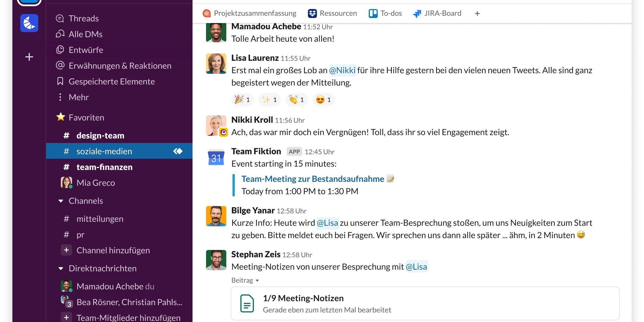Open the Ressourcen tab
The height and width of the screenshot is (322, 644).
(332, 13)
